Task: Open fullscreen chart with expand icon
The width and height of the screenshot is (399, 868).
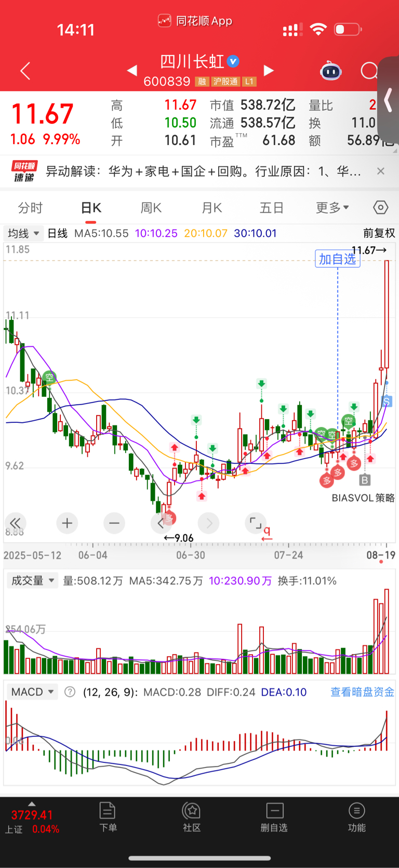Action: click(256, 523)
